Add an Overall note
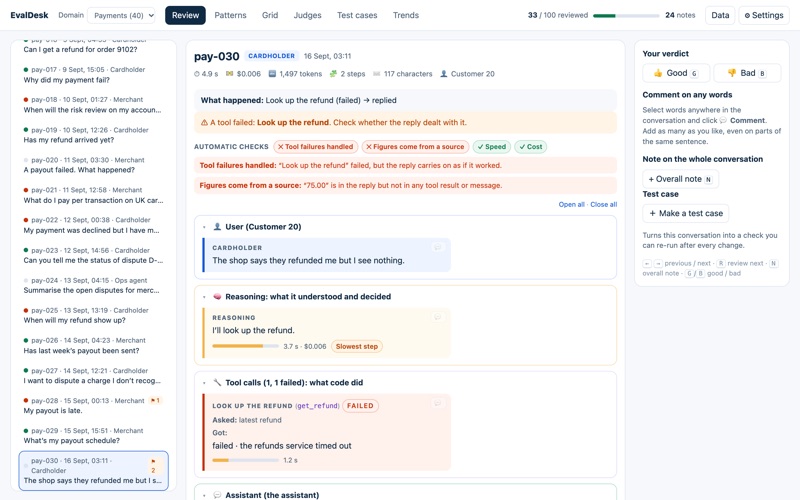Screen dimensions: 800x500 (x=680, y=179)
